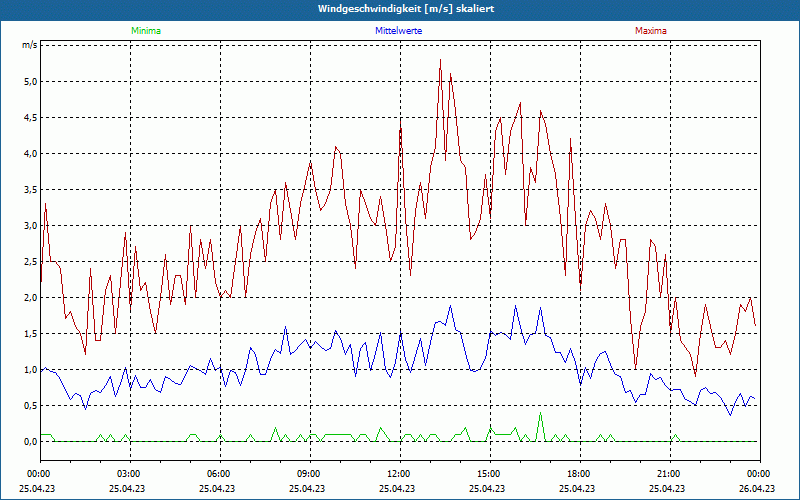
Task: Click the 21:00 time axis label
Action: click(x=670, y=474)
